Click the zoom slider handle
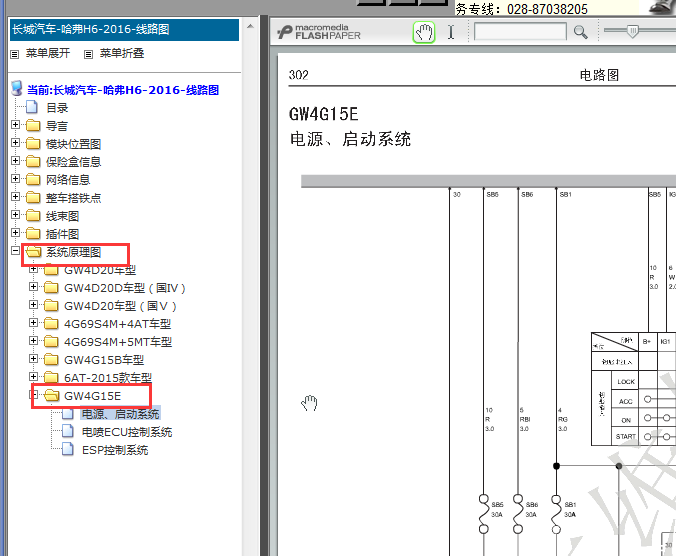676x556 pixels. pyautogui.click(x=632, y=31)
